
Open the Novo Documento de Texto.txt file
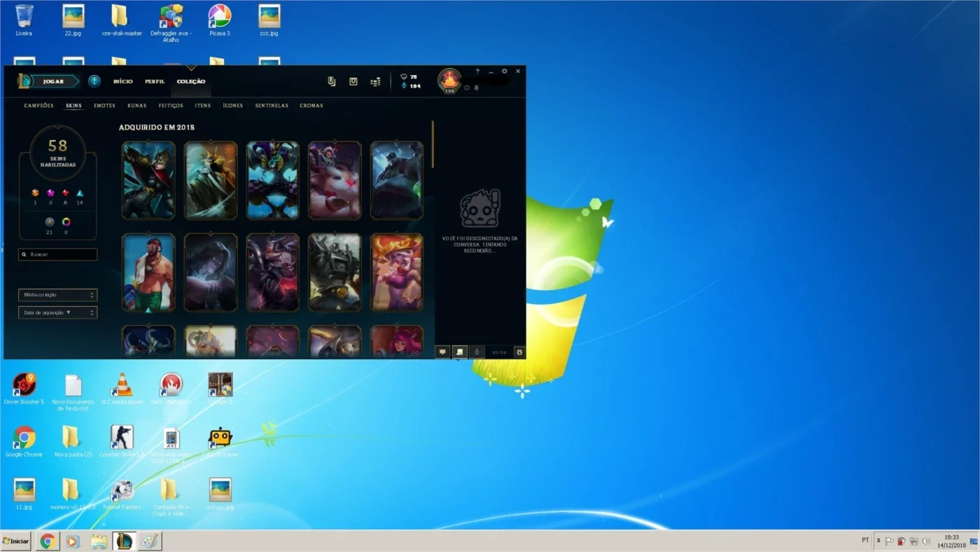click(x=73, y=392)
